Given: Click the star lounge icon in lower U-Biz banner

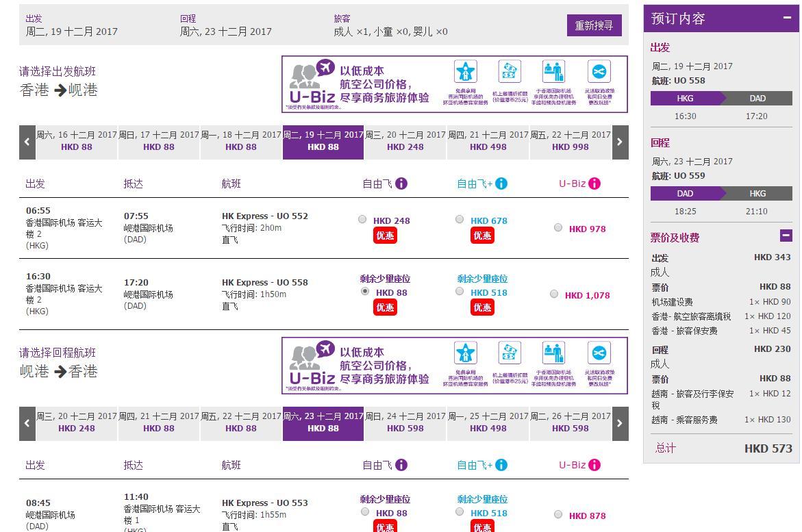Looking at the screenshot, I should tap(466, 353).
